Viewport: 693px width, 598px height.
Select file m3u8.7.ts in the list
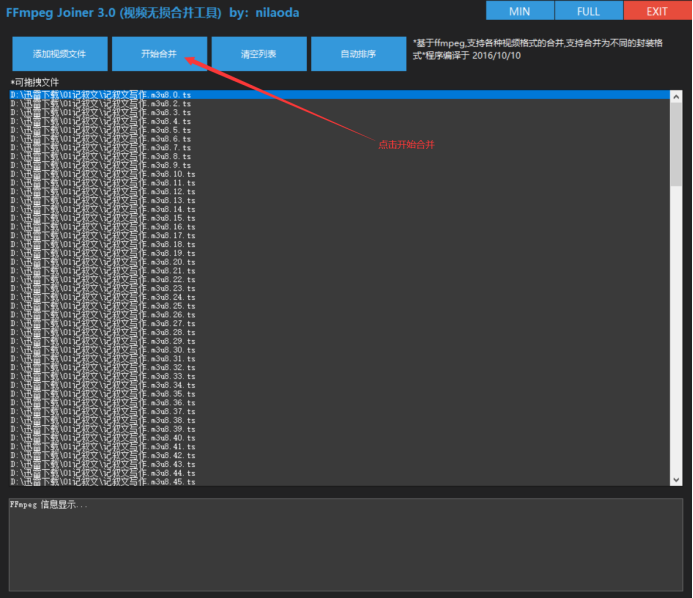pos(339,148)
